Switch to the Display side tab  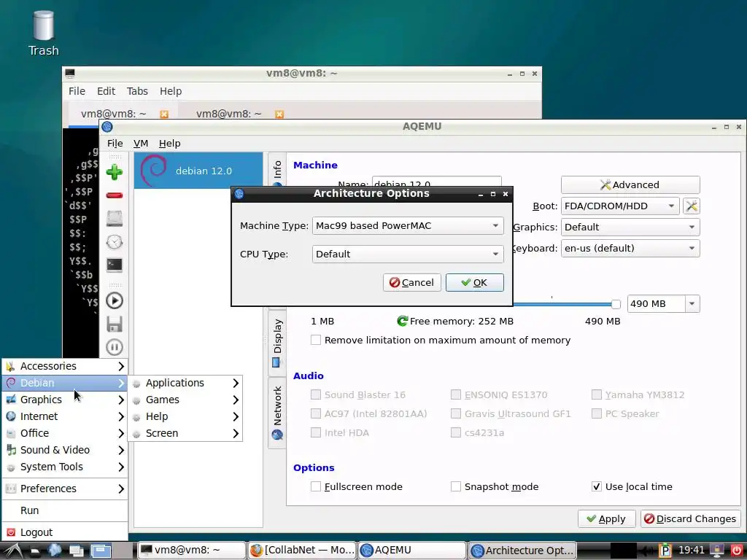tap(277, 343)
